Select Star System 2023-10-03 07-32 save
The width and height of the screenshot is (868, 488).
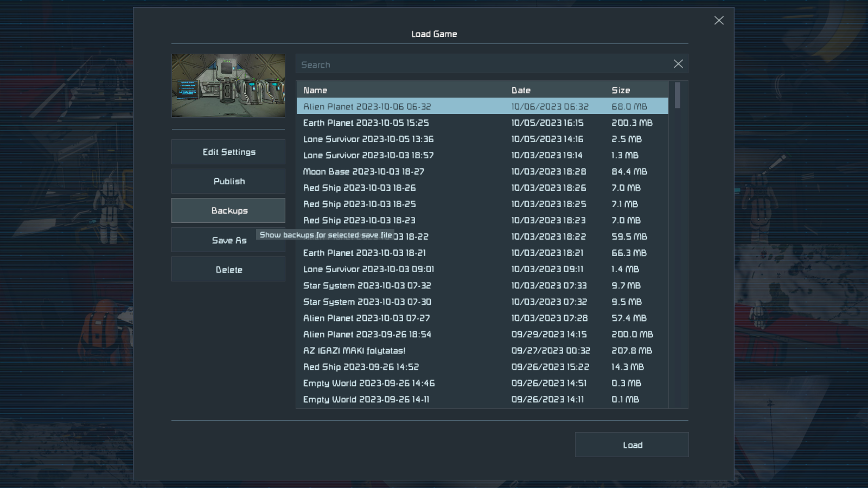[x=367, y=286]
